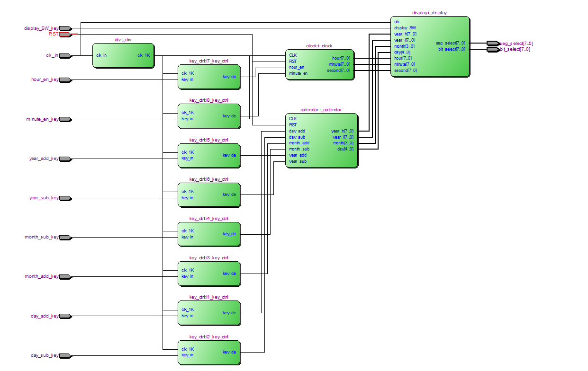Select day_sub port on calendar block
This screenshot has width=588, height=371.
297,137
